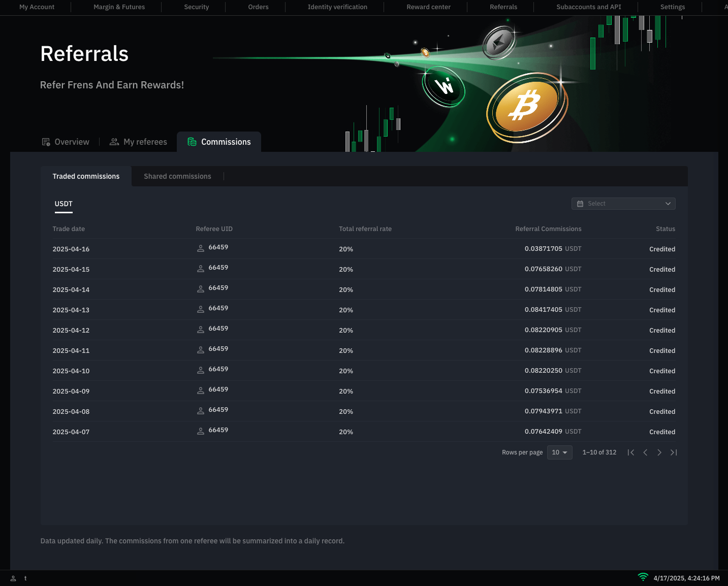Switch to the Overview tab

(x=66, y=142)
